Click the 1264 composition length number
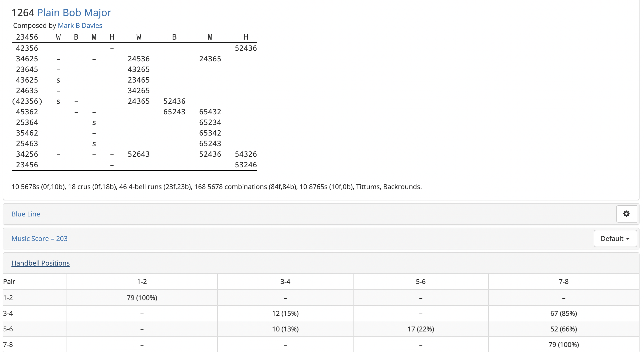This screenshot has height=352, width=644. pyautogui.click(x=23, y=13)
